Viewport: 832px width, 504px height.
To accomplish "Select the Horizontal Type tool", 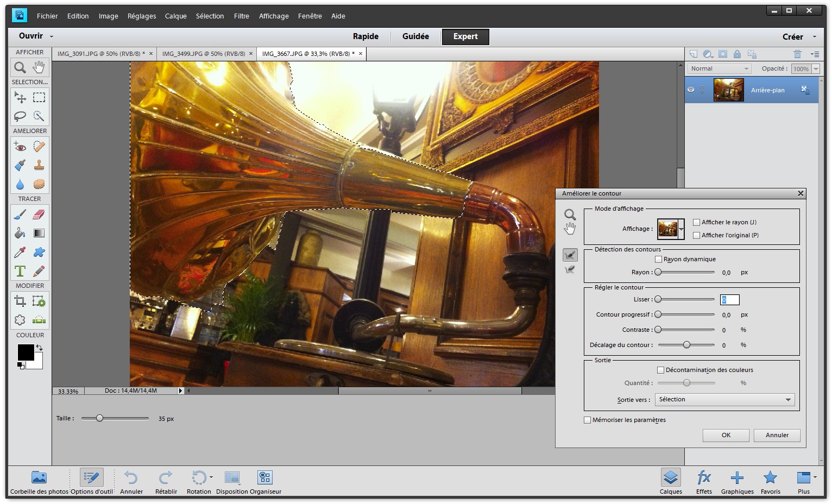I will [x=20, y=271].
